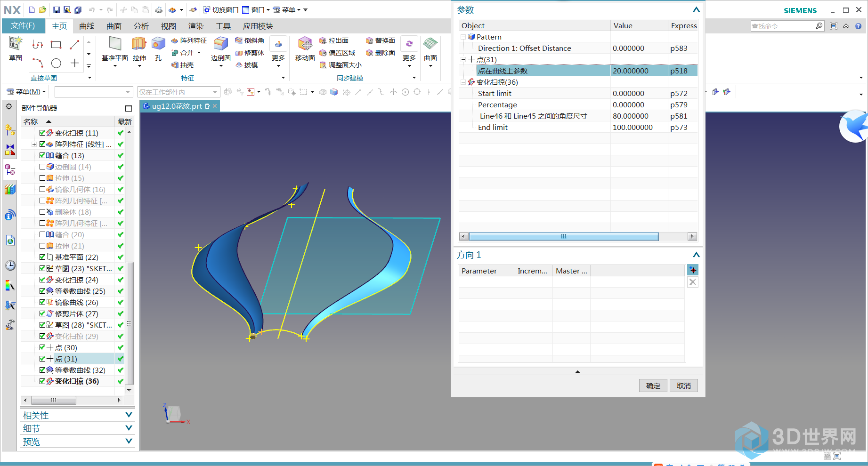The height and width of the screenshot is (466, 868).
Task: Uncheck 变化扫掠 (36) feature
Action: point(42,381)
